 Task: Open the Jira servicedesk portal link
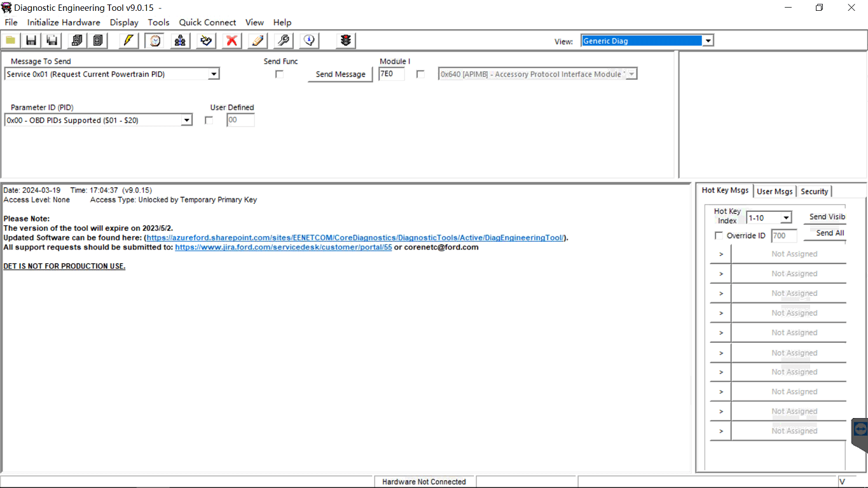tap(283, 247)
